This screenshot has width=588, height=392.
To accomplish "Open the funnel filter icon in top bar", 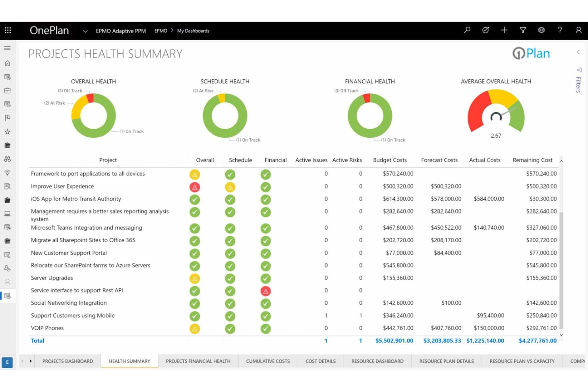I will coord(523,30).
